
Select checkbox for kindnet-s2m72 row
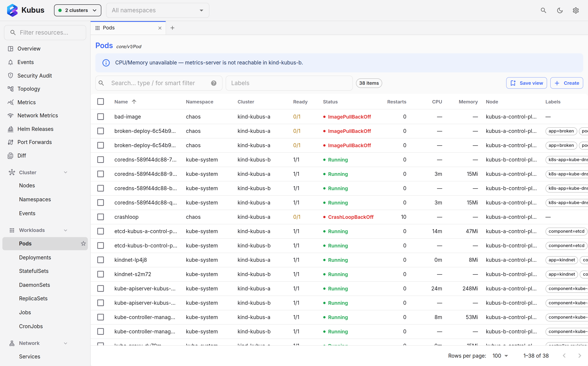[101, 274]
